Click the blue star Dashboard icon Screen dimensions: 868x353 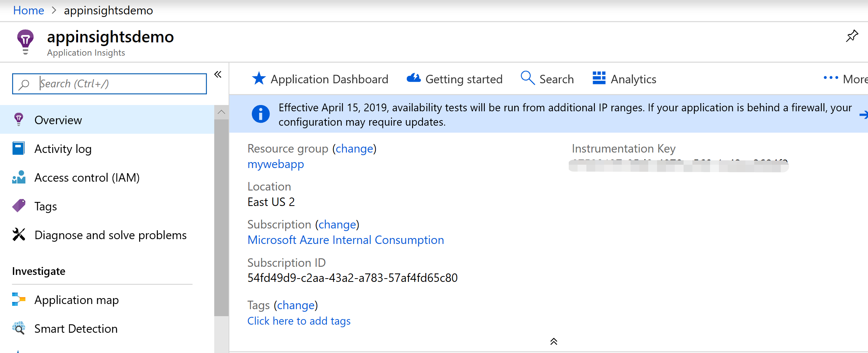tap(259, 78)
